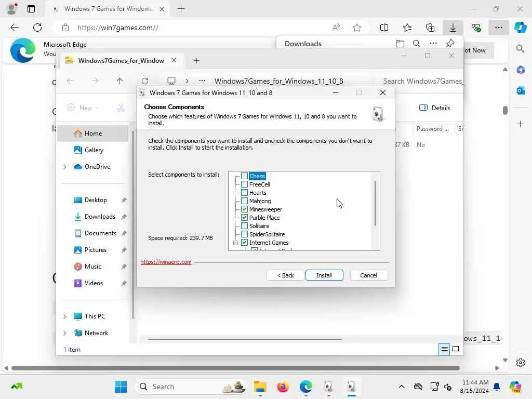The image size is (532, 399).
Task: Go up one folder in Explorer
Action: [120, 81]
